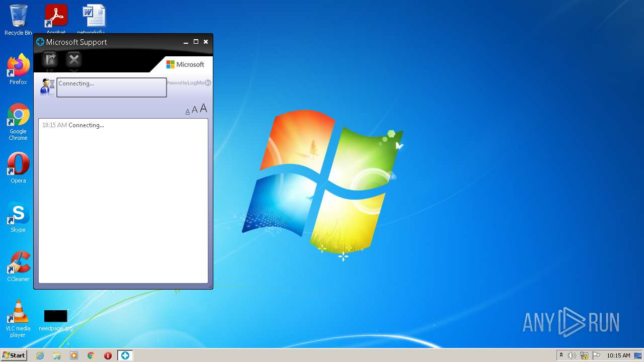The image size is (644, 362).
Task: Open the Start menu
Action: click(x=14, y=355)
